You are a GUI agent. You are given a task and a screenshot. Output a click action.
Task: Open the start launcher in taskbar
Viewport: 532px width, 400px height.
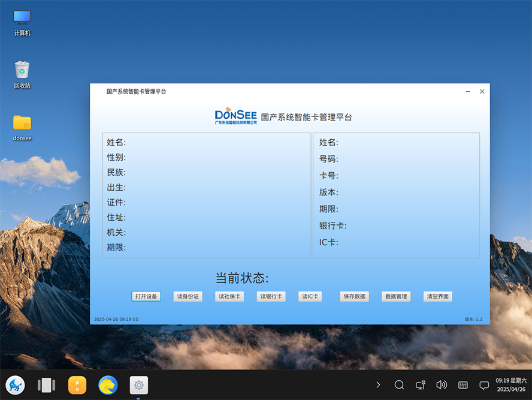point(15,386)
